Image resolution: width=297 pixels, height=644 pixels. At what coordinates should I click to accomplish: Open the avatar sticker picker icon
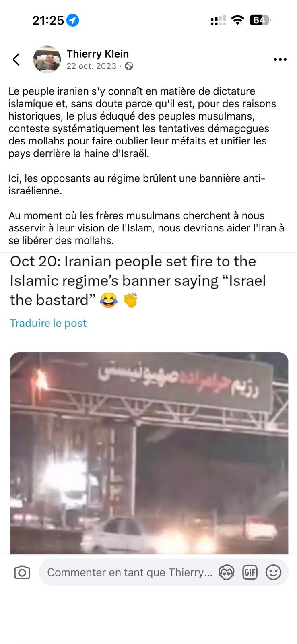pos(226,572)
